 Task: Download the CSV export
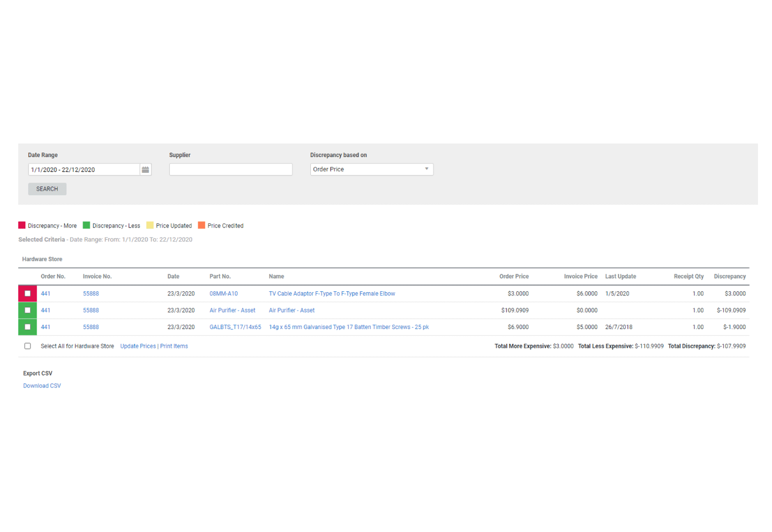(42, 386)
